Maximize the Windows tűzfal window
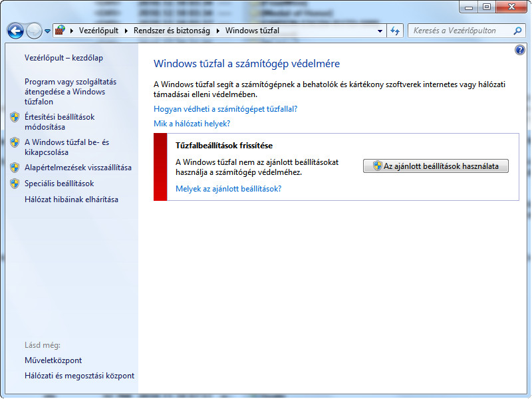532x399 pixels. 487,7
